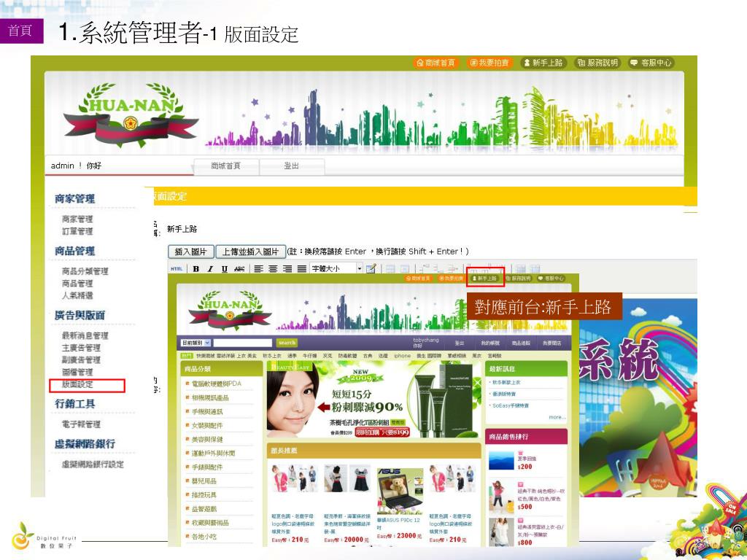Open 商品管理 sub-item in the sidebar

coord(77,284)
